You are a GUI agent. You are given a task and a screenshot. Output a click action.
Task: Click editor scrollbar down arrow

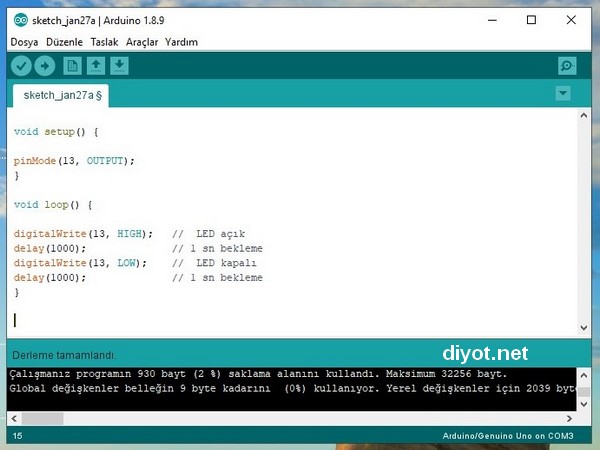[x=584, y=328]
